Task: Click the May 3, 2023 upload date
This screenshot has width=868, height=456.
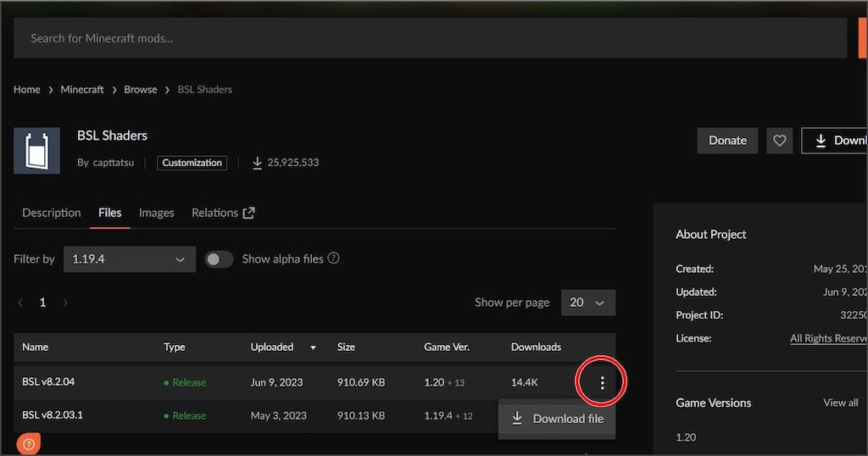Action: (x=278, y=415)
